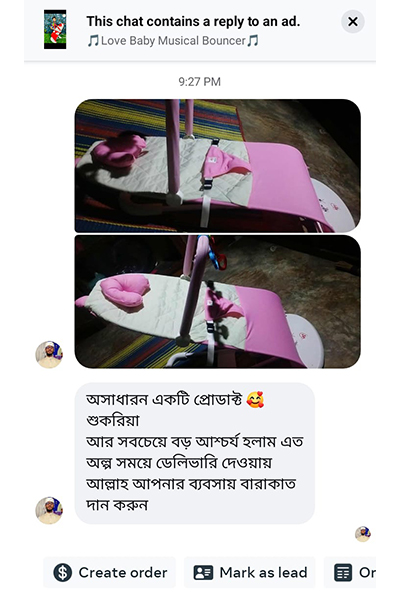Open the ad thumbnail image in banner
400x600 pixels.
tap(55, 29)
